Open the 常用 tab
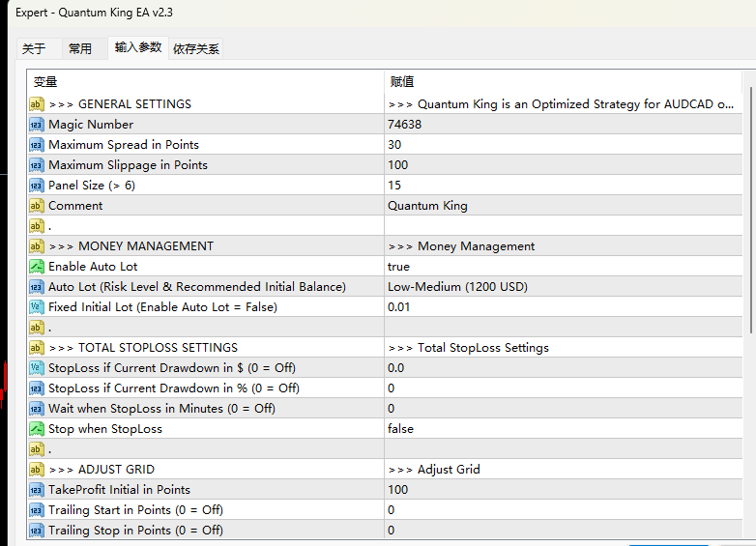The image size is (756, 546). (x=80, y=48)
